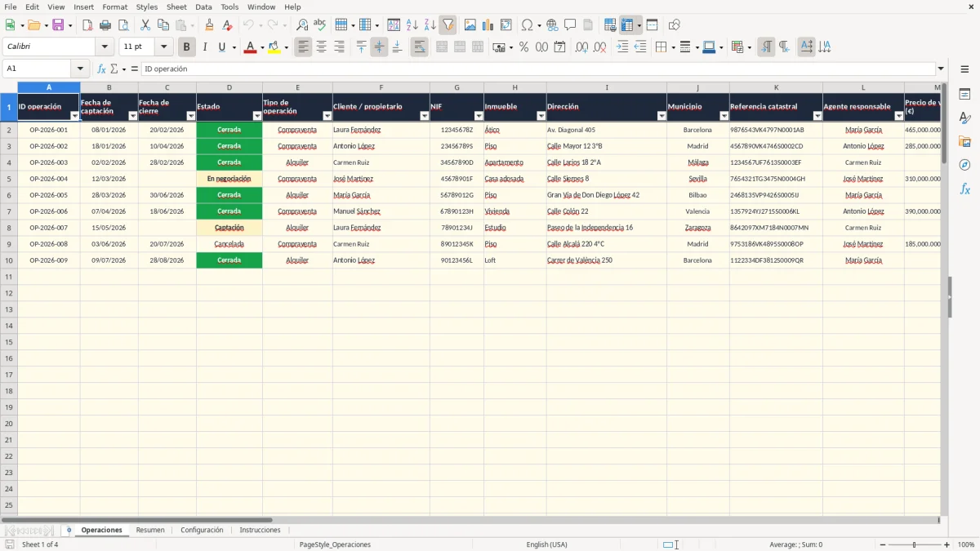Viewport: 980px width, 551px height.
Task: Switch to the Configuración sheet tab
Action: (202, 531)
